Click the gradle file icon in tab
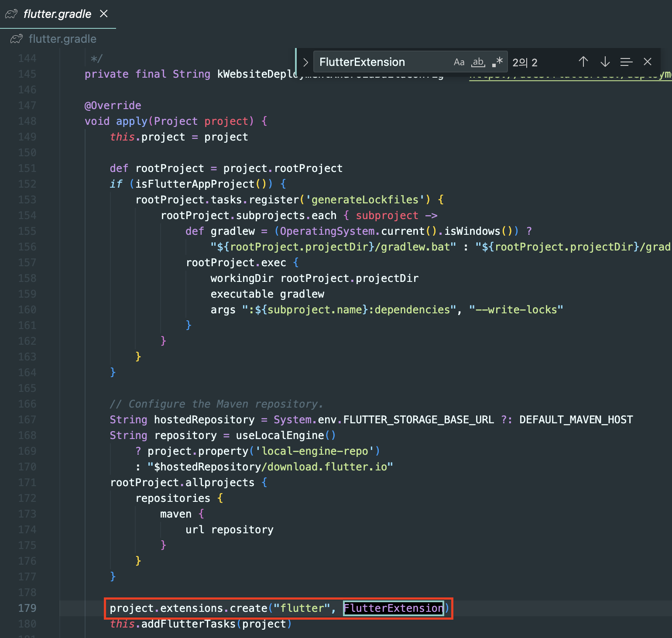Viewport: 672px width, 638px height. point(12,14)
